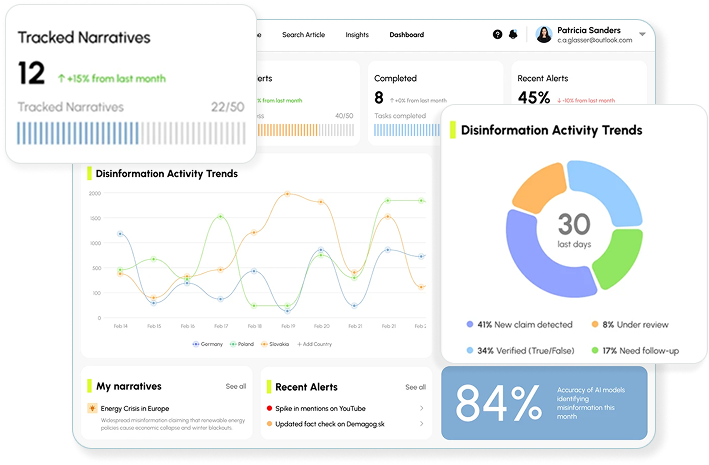This screenshot has height=465, width=709.
Task: Click red dot beside YouTube spike alert
Action: (x=270, y=408)
